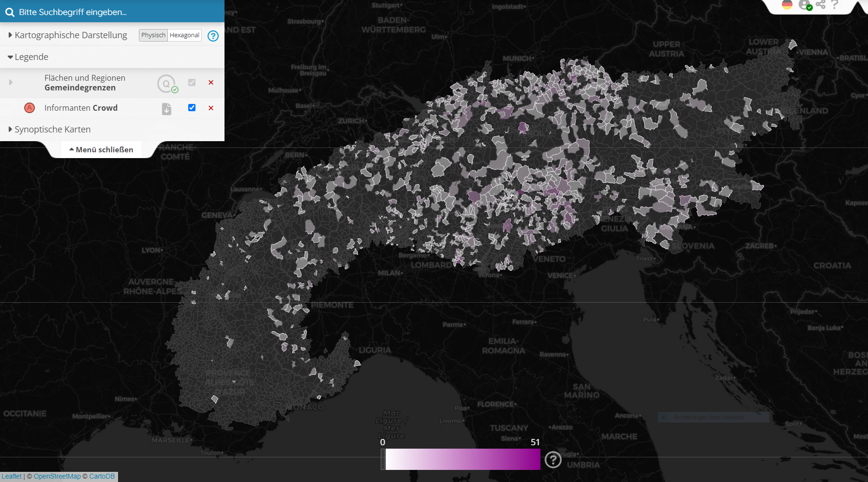Click the help icon beside Hexagonal

[x=213, y=36]
